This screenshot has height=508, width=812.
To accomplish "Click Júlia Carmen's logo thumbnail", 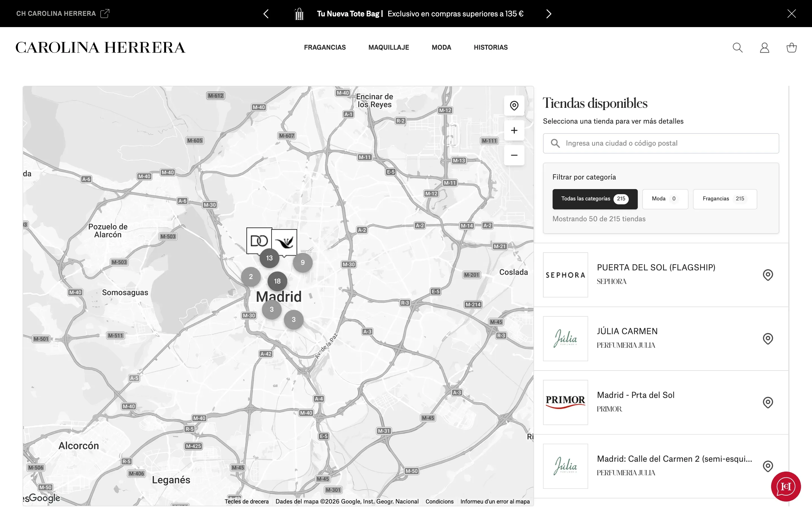I will (x=565, y=339).
